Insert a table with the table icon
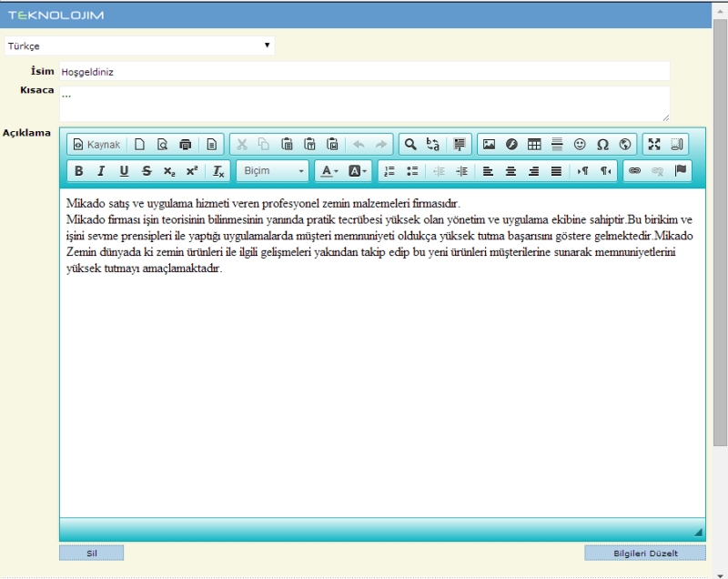The width and height of the screenshot is (728, 579). (534, 145)
